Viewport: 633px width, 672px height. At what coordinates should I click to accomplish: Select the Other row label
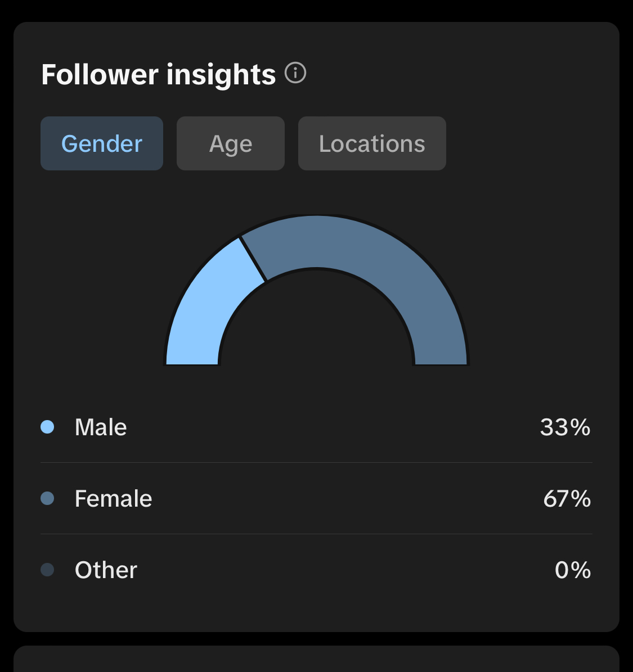coord(106,570)
